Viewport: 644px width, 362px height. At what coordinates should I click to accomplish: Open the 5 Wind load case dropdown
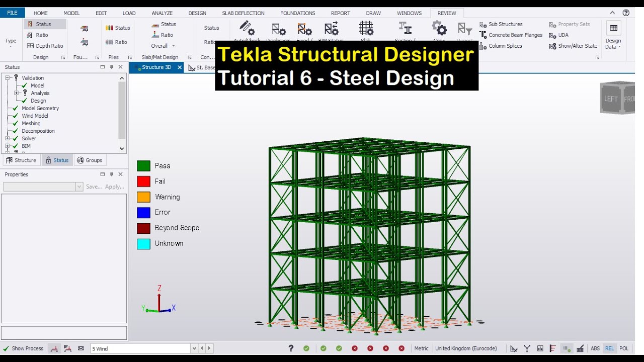coord(194,348)
